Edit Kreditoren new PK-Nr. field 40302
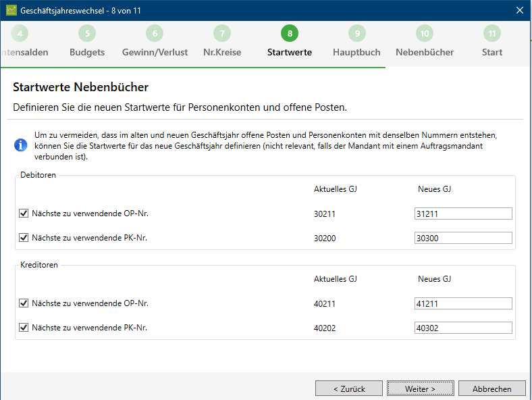532x400 pixels. point(463,328)
